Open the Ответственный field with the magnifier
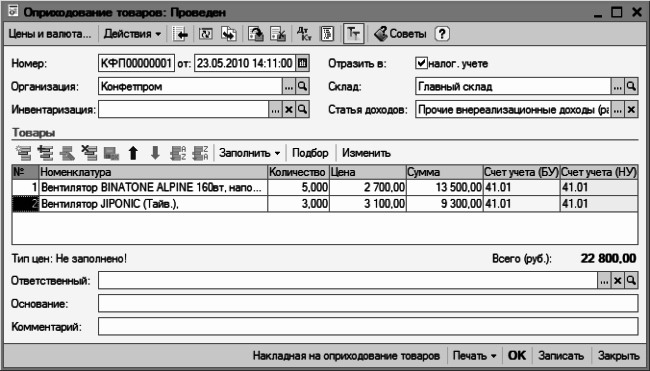Viewport: 650px width, 371px height. point(631,281)
